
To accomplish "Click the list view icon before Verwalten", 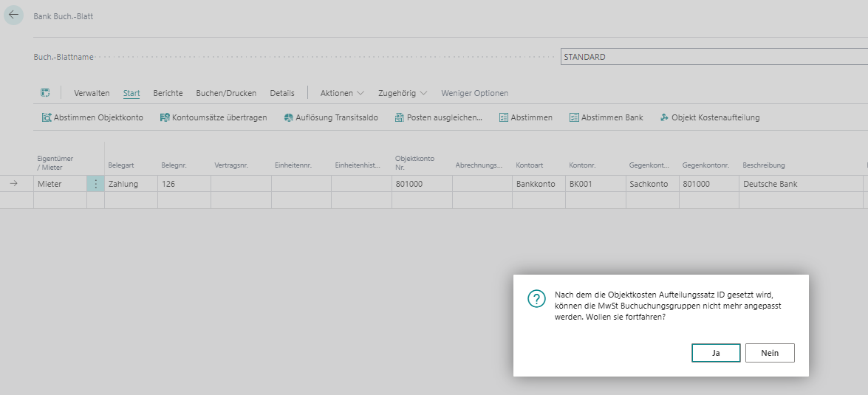I will coord(45,93).
